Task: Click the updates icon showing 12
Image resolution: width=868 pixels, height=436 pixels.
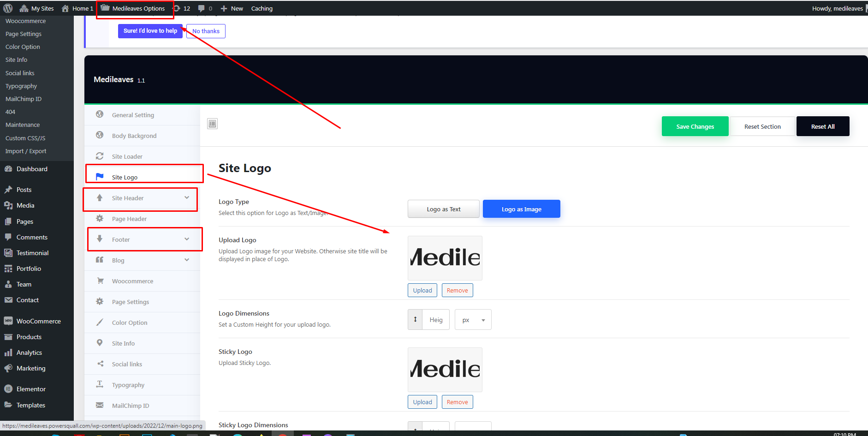Action: pyautogui.click(x=181, y=8)
